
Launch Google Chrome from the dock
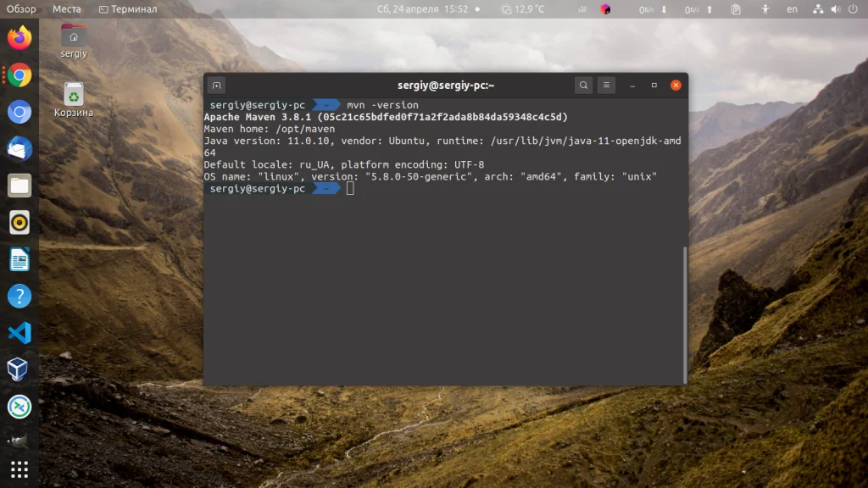[x=19, y=75]
